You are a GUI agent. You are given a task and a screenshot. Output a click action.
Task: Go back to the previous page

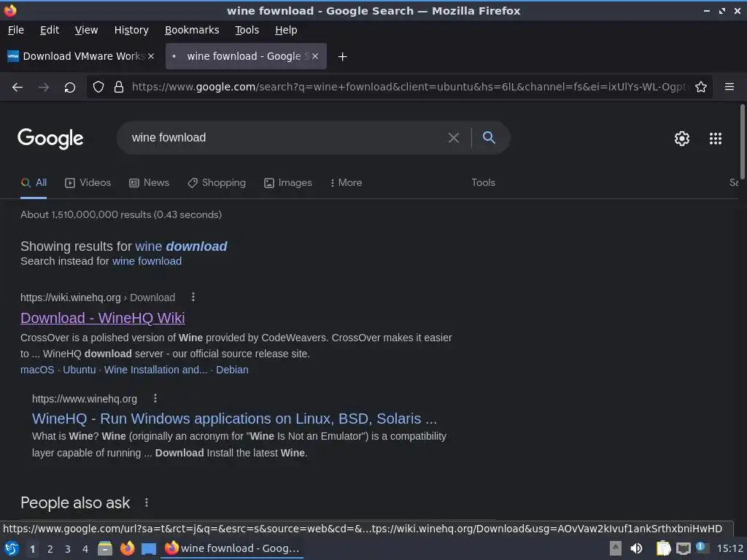pyautogui.click(x=18, y=87)
